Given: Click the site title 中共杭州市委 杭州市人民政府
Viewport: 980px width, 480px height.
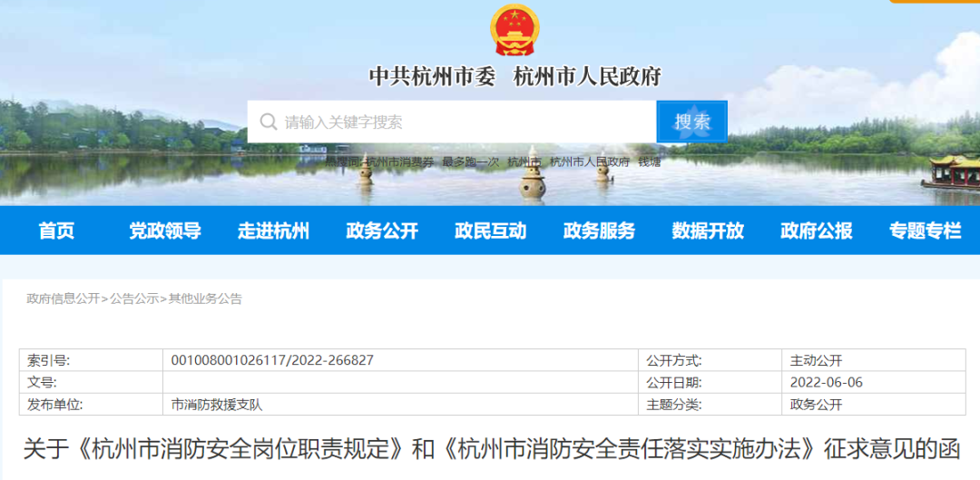Looking at the screenshot, I should (514, 77).
